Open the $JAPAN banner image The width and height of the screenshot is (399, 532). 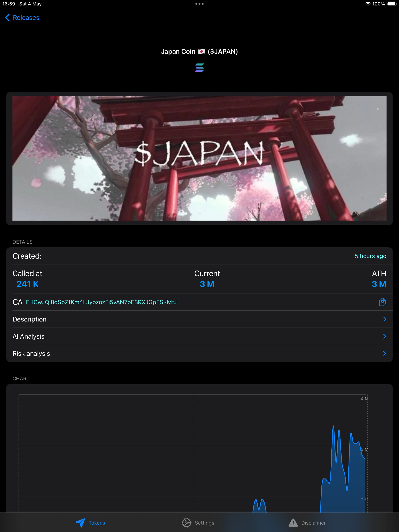pos(199,159)
